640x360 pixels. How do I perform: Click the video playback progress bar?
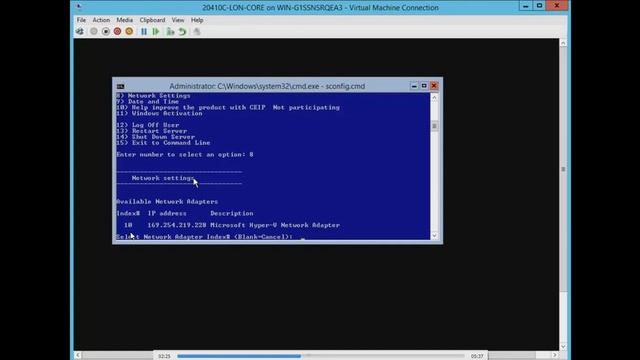[x=320, y=356]
